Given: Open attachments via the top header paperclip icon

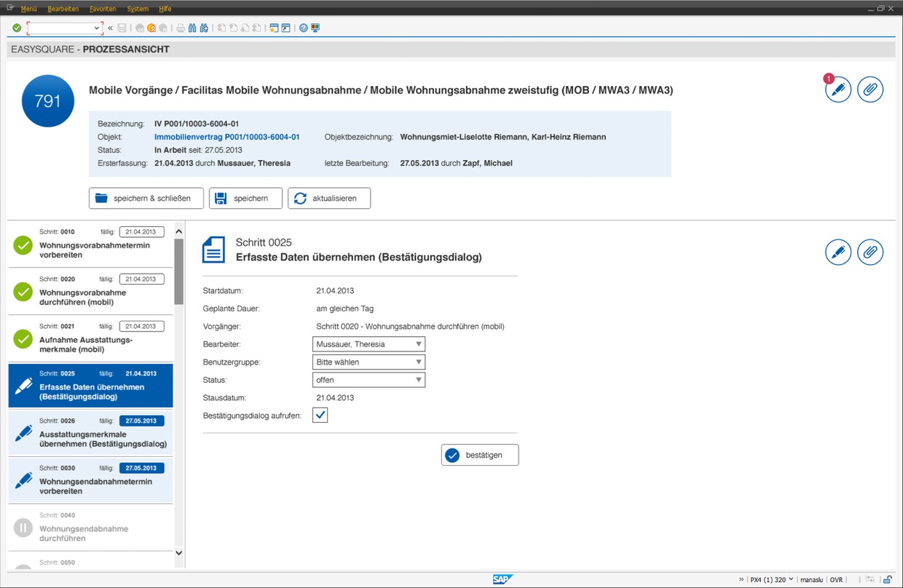Looking at the screenshot, I should coord(870,90).
